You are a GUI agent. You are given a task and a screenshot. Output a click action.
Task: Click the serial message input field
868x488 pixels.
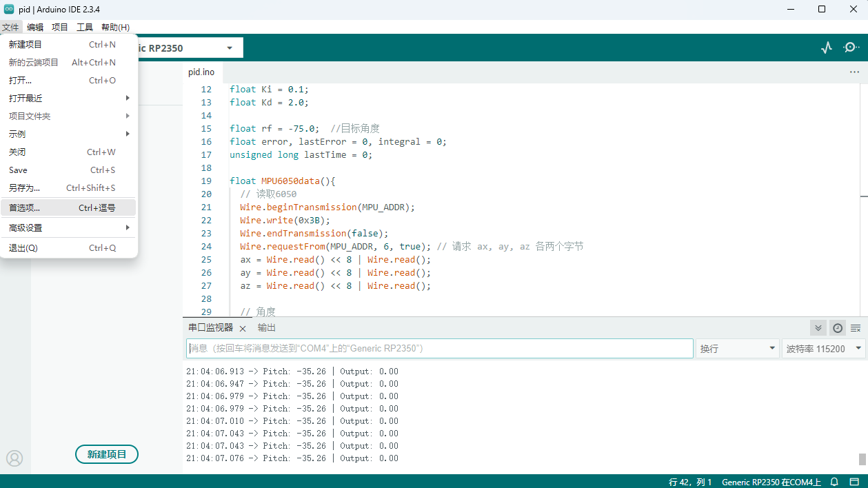click(x=440, y=349)
